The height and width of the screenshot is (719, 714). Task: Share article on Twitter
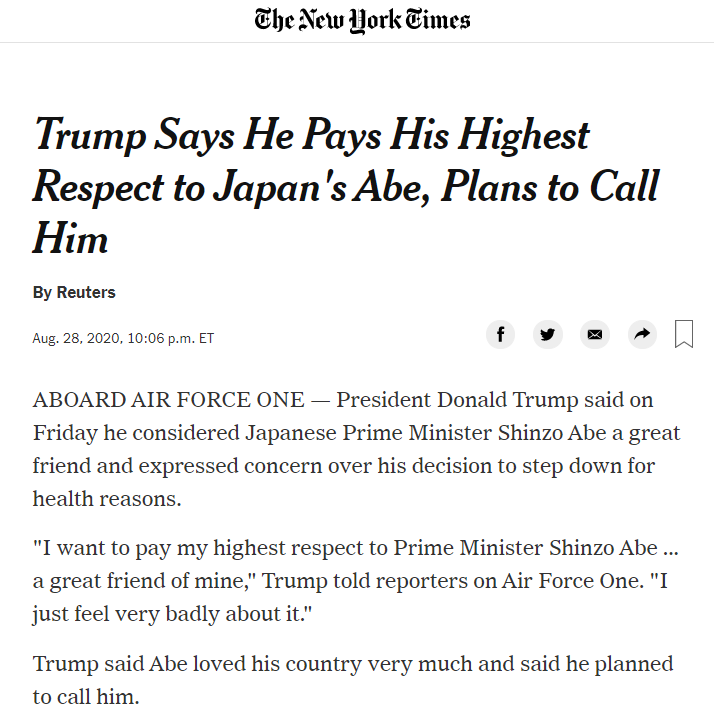547,334
